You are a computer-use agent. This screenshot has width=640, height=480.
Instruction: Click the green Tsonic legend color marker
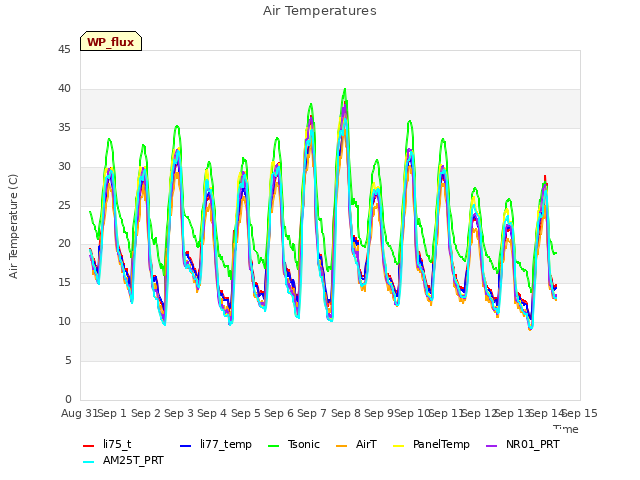[x=273, y=445]
